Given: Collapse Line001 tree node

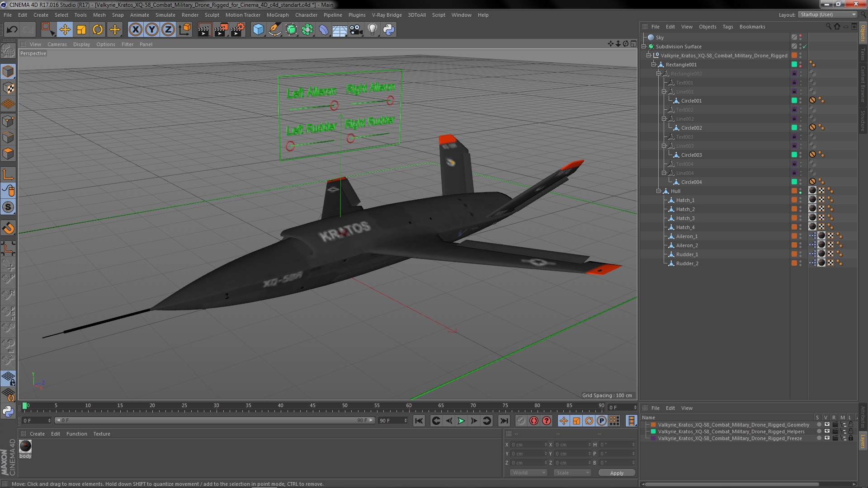Looking at the screenshot, I should pyautogui.click(x=664, y=92).
